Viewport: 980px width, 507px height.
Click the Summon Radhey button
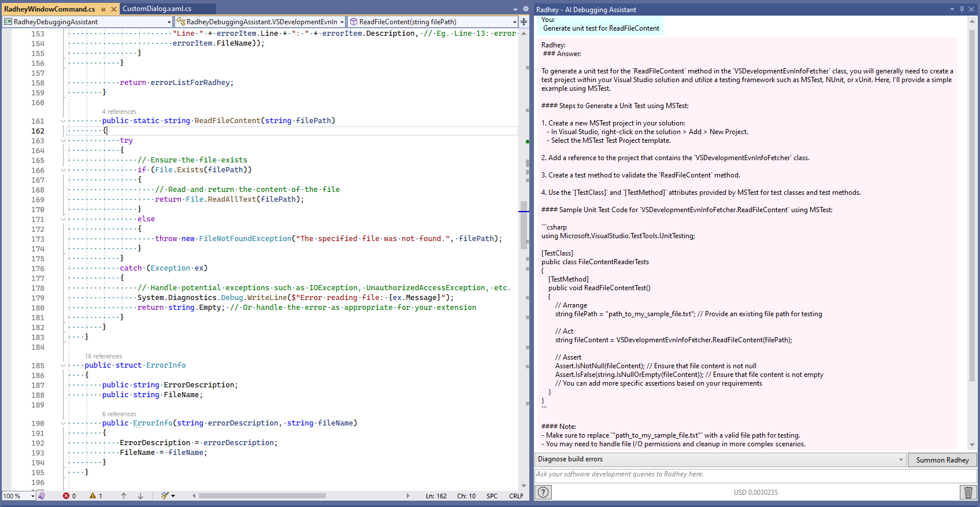942,460
